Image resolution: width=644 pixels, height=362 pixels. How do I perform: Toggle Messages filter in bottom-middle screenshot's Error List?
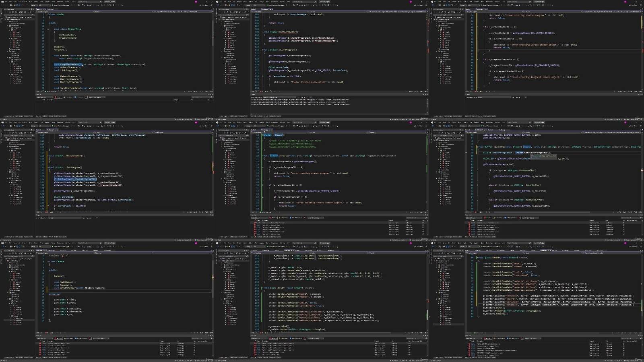(x=296, y=339)
